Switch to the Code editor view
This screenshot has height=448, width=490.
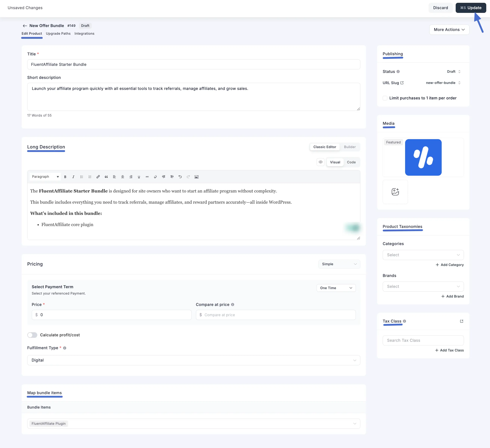click(x=351, y=162)
